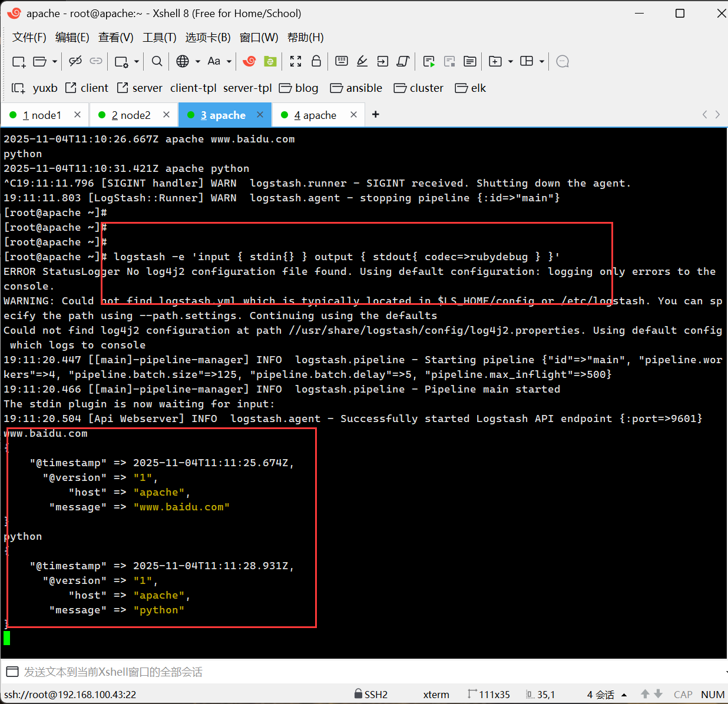Expand the session properties dropdown arrow

pyautogui.click(x=137, y=61)
